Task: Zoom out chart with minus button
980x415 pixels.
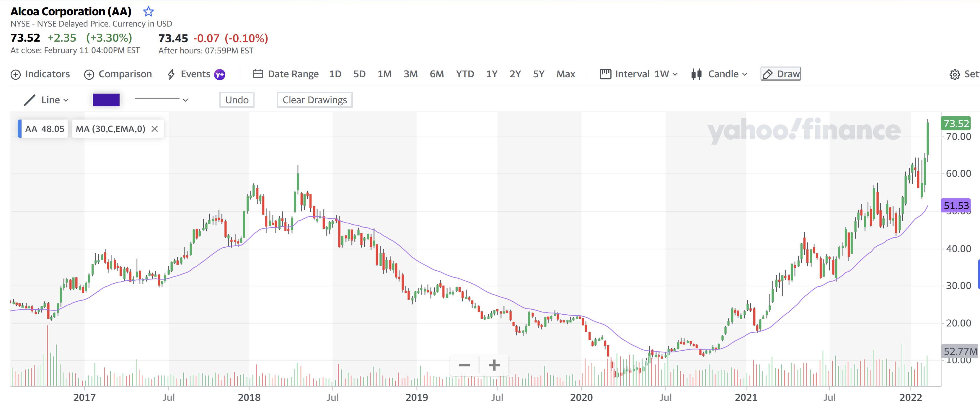Action: [464, 365]
